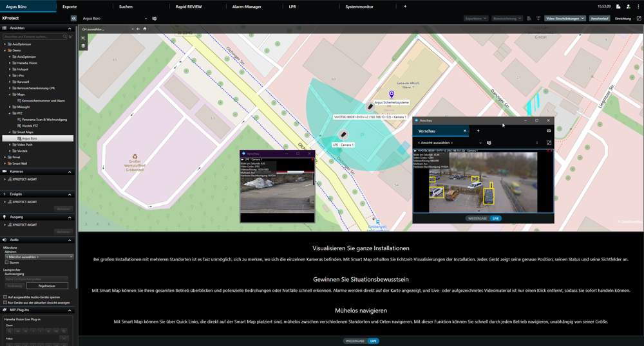Select Vivotek PTZ view in tree
644x346 pixels.
[30, 125]
